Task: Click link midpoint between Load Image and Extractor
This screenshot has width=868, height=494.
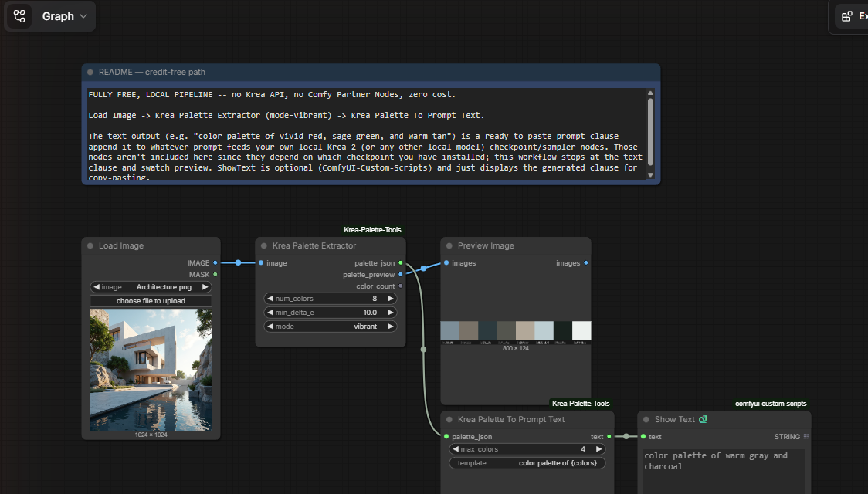Action: point(238,262)
